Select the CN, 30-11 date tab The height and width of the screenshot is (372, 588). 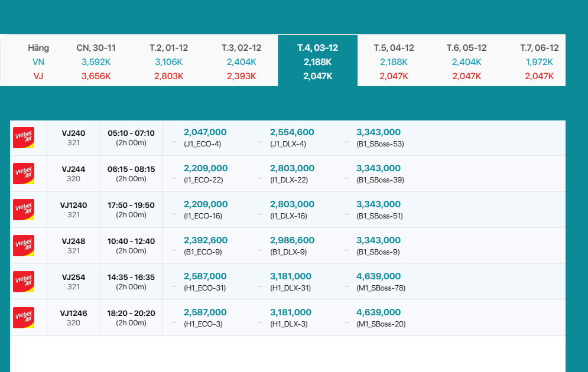(96, 61)
